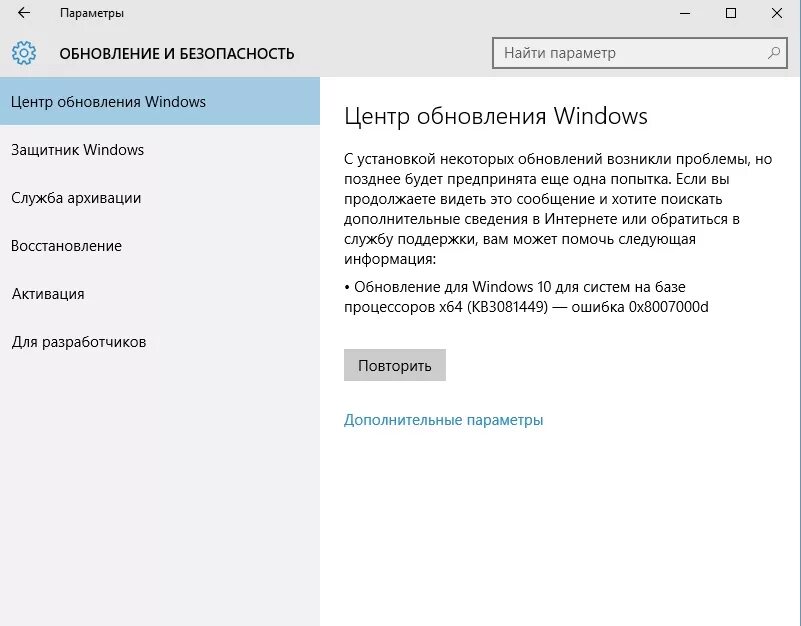Minimize the Параметры window
The height and width of the screenshot is (626, 801).
point(685,13)
